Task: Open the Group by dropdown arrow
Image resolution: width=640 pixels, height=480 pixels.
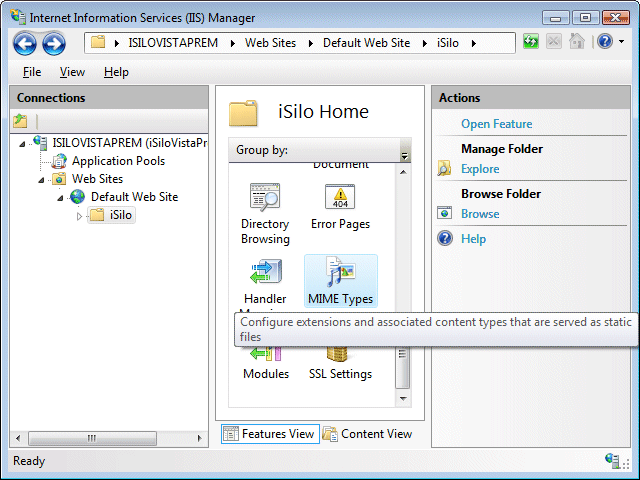Action: 404,156
